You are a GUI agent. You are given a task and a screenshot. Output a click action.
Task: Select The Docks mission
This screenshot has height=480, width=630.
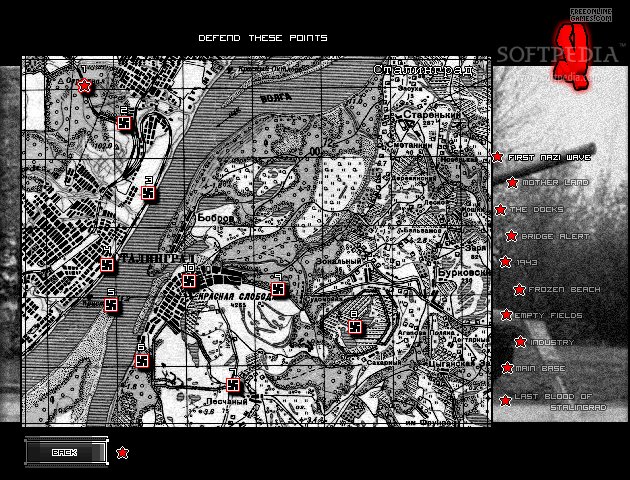pos(536,210)
